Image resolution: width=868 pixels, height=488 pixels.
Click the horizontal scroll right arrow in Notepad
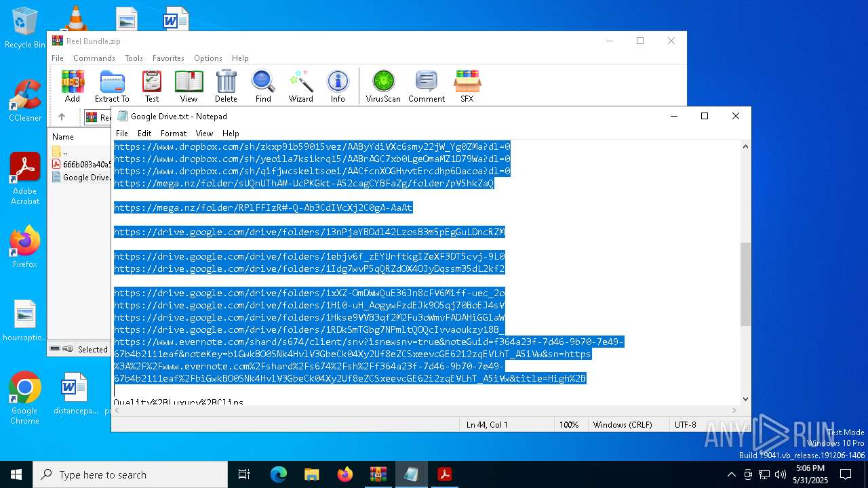pos(734,410)
